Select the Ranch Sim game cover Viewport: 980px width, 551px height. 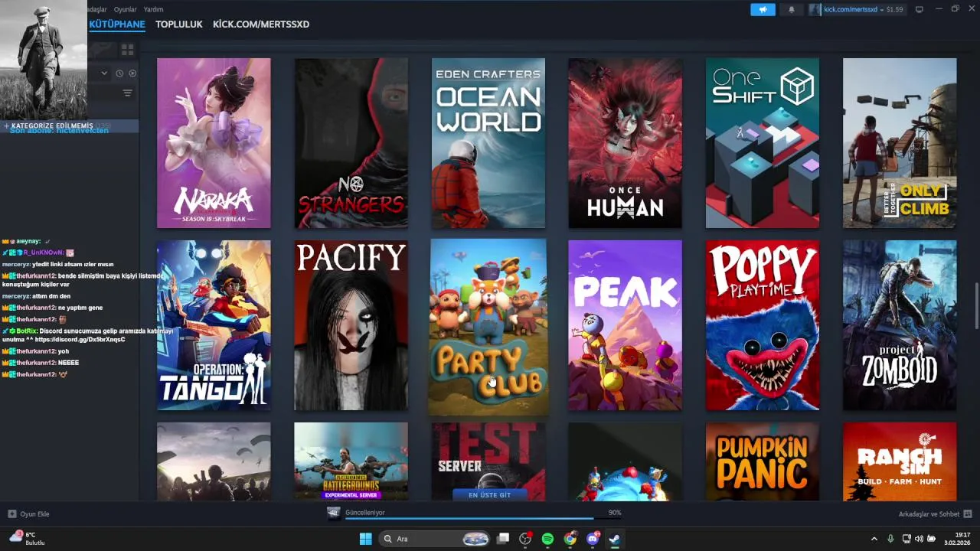(900, 461)
